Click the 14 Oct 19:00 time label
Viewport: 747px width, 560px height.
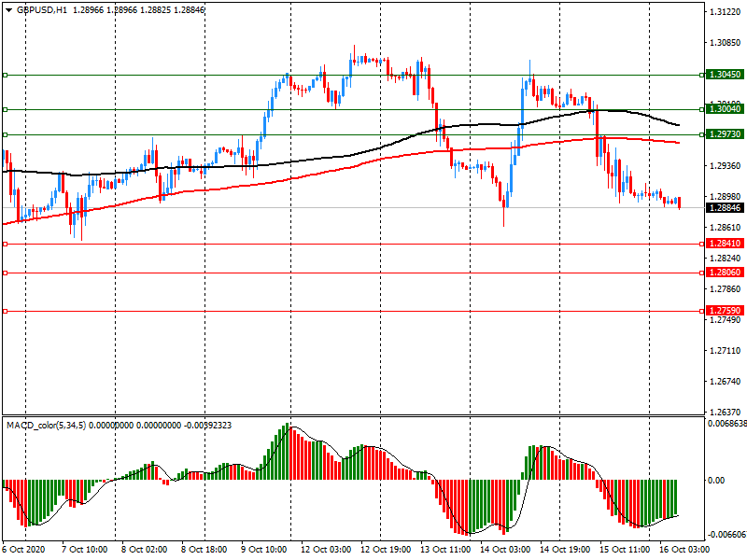coord(565,550)
